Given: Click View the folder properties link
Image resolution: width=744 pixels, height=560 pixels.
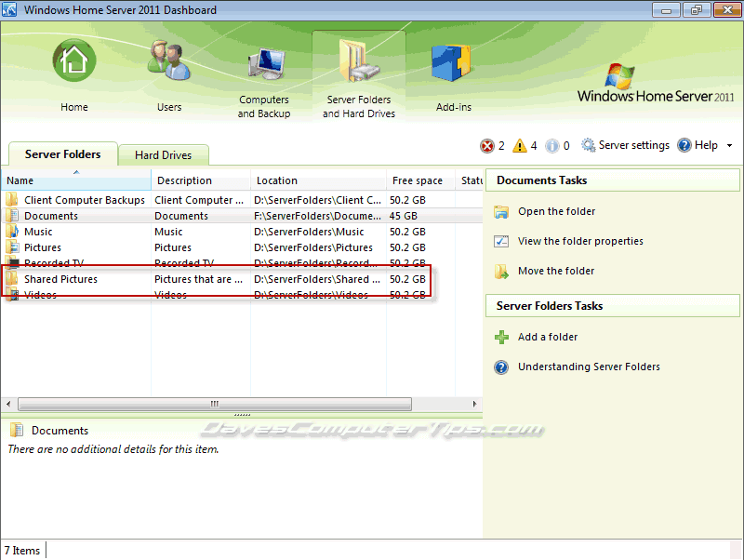Looking at the screenshot, I should pyautogui.click(x=580, y=241).
